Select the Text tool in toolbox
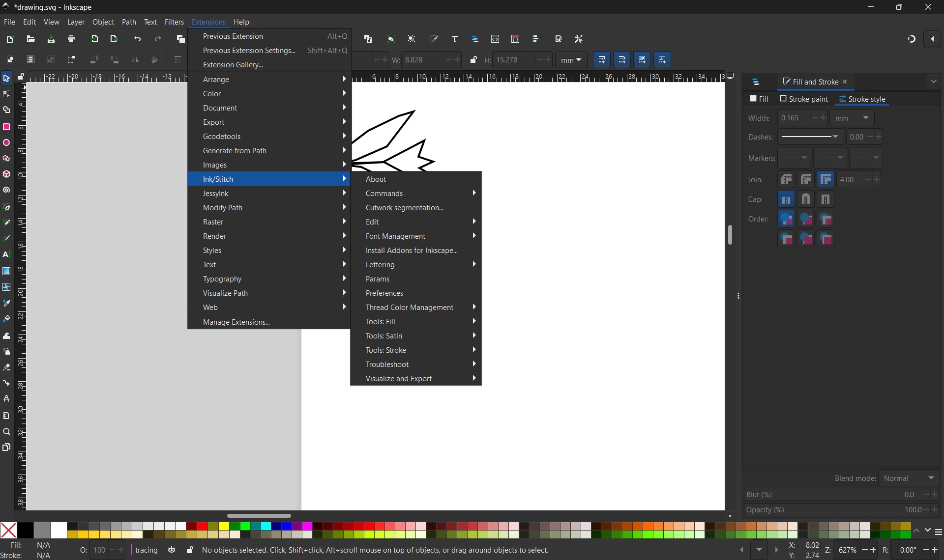 point(6,254)
